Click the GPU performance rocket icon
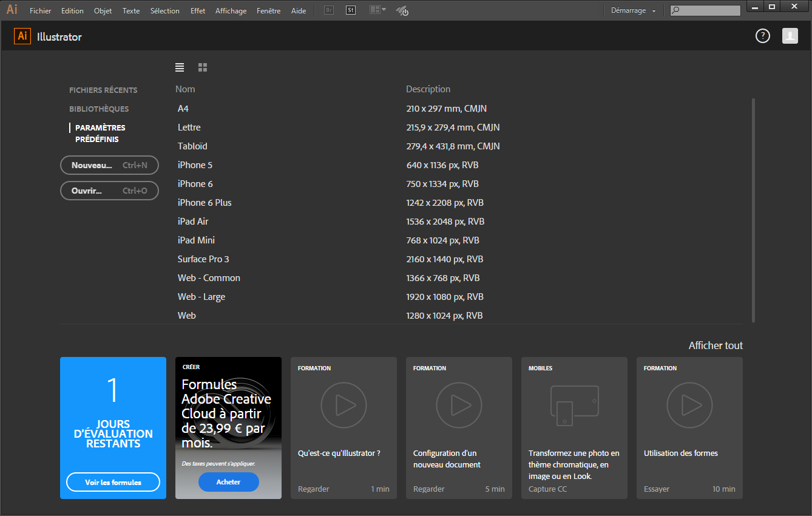This screenshot has height=516, width=812. click(x=402, y=10)
